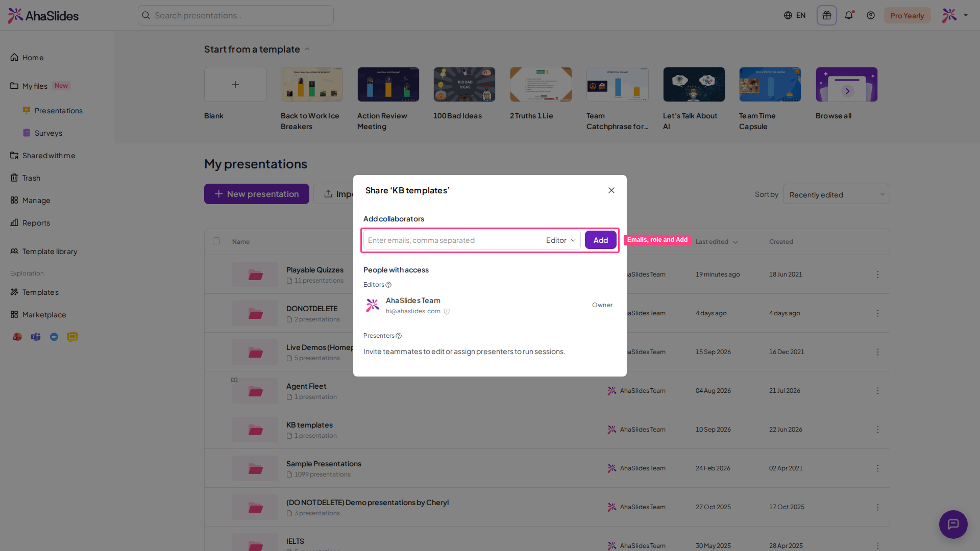
Task: Collapse the Start from a template section
Action: point(307,49)
